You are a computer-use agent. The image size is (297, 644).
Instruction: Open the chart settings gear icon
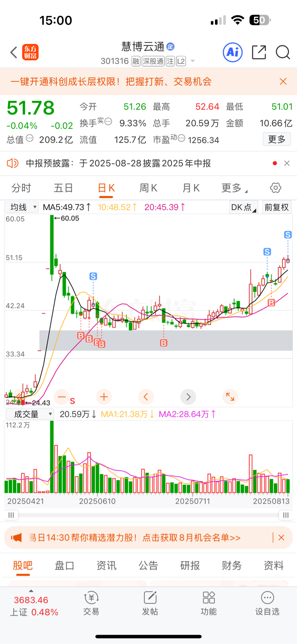(275, 188)
